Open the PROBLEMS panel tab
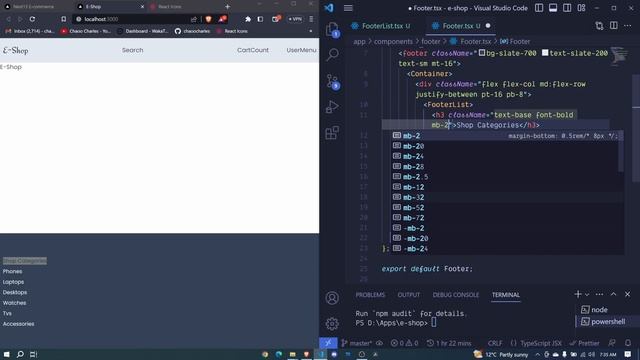 [x=370, y=295]
